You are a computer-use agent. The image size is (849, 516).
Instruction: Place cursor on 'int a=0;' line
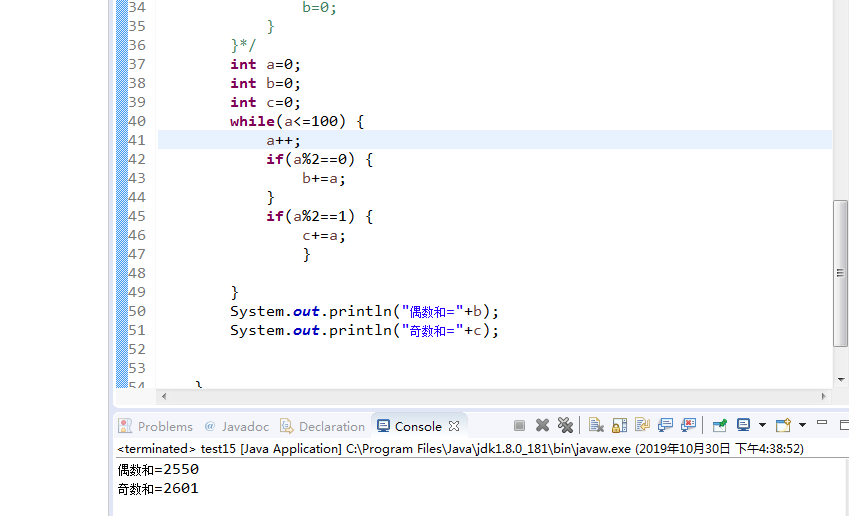coord(265,64)
